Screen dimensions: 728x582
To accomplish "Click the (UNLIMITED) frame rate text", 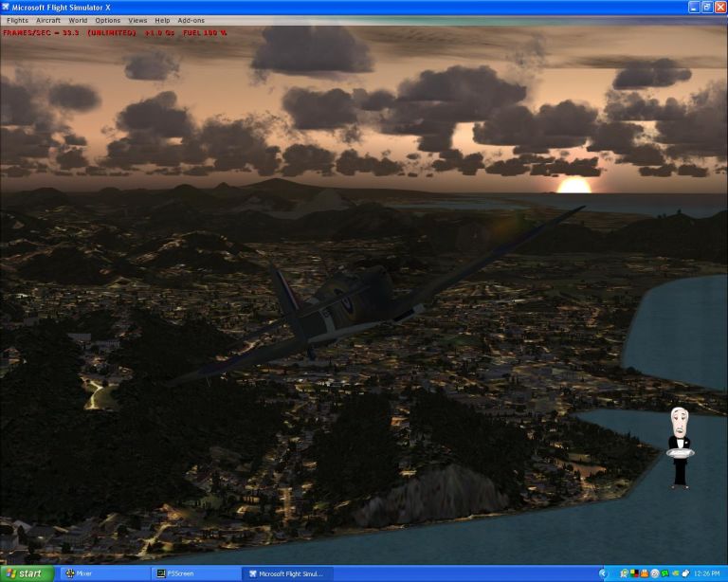I will (x=112, y=33).
